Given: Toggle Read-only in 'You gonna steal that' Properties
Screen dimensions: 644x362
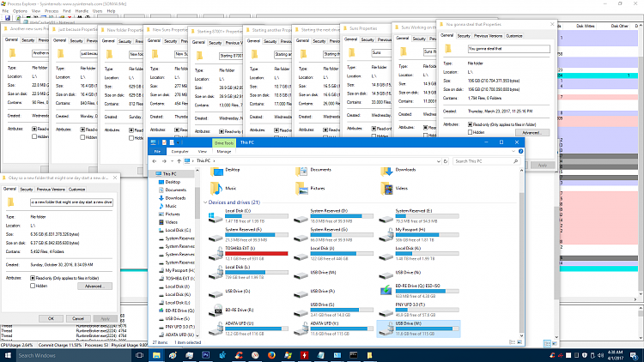Looking at the screenshot, I should click(470, 124).
